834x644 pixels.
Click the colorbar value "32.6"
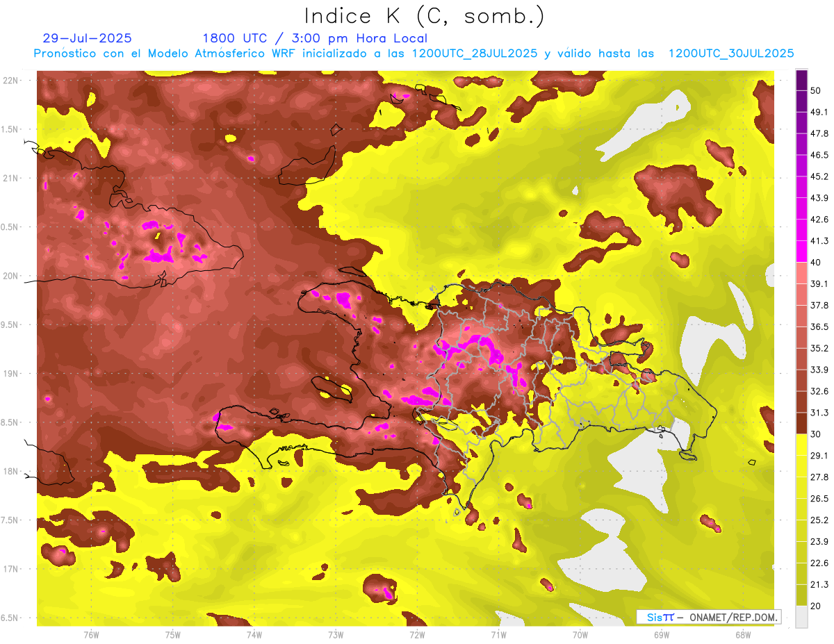pyautogui.click(x=819, y=391)
